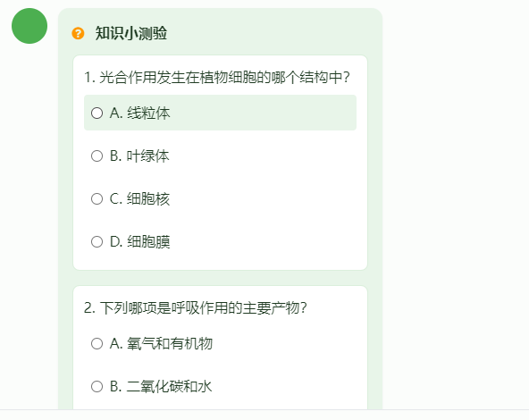Click question 2 text about 呼吸作用
The width and height of the screenshot is (529, 420).
[196, 307]
